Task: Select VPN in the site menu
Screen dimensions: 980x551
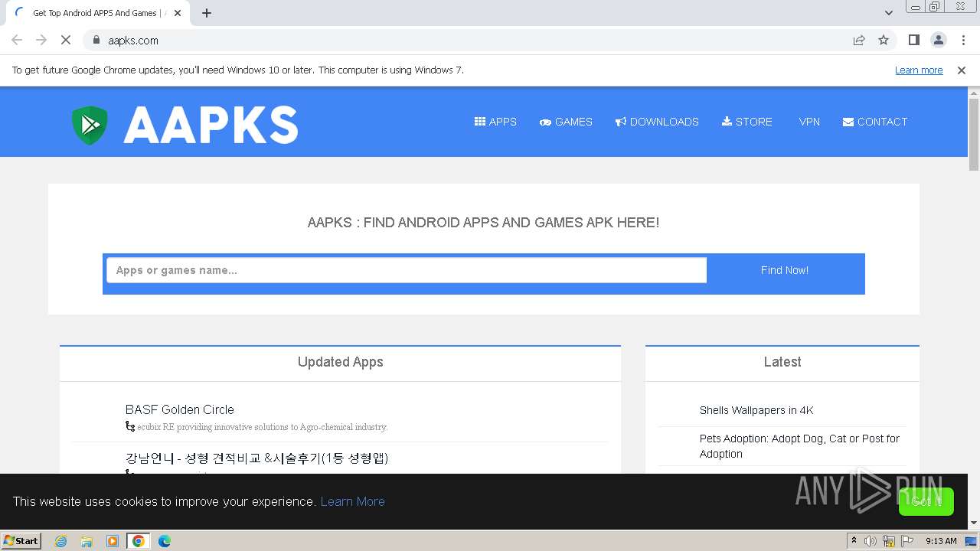Action: coord(809,122)
